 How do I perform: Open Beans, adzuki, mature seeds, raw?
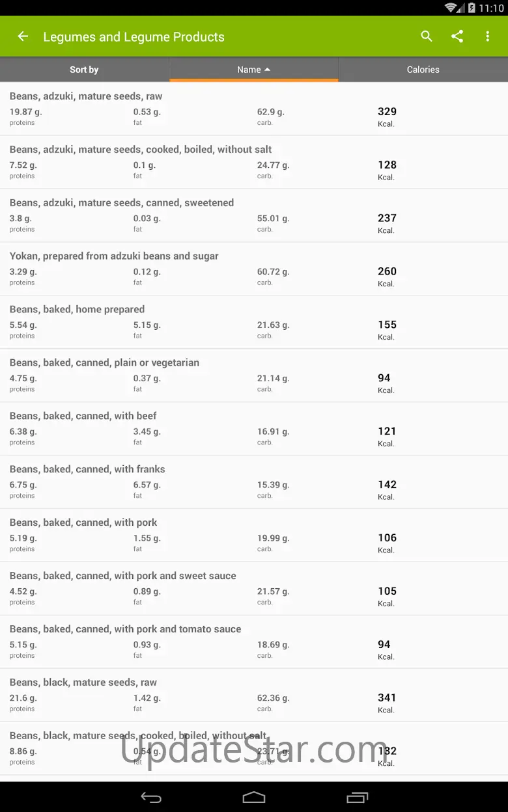point(253,109)
